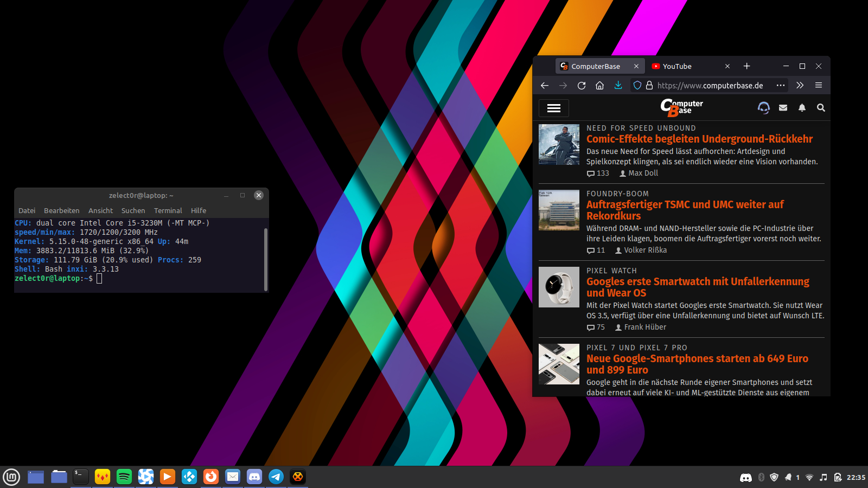Screen dimensions: 868x488
Task: Open article 'Comic-Effekte begleiten Underground-Rückkehr'
Action: tap(699, 139)
